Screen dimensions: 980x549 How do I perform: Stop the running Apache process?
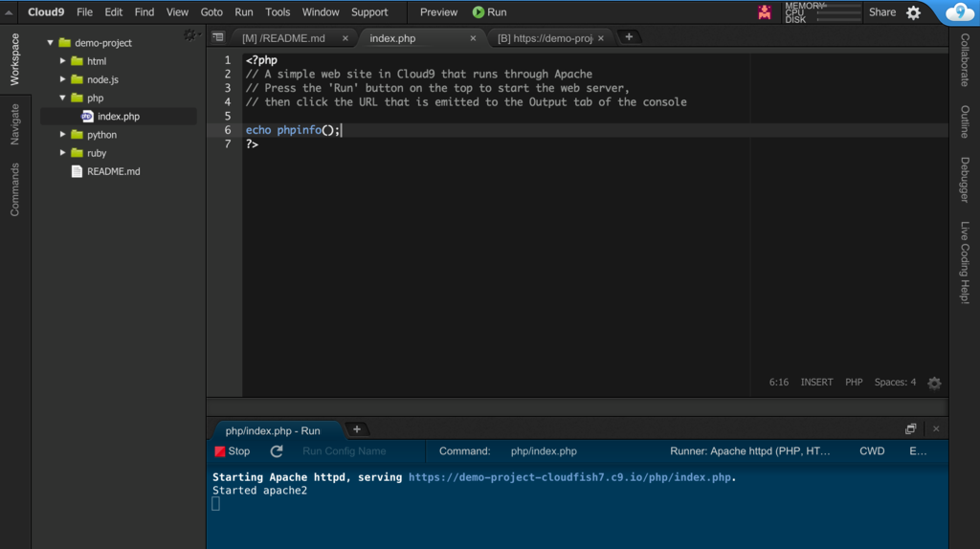point(233,450)
